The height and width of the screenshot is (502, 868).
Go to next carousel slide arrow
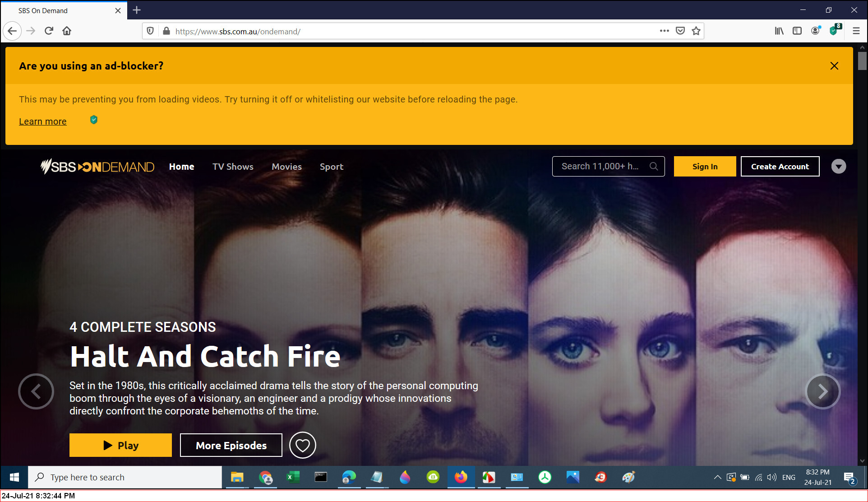(x=822, y=391)
